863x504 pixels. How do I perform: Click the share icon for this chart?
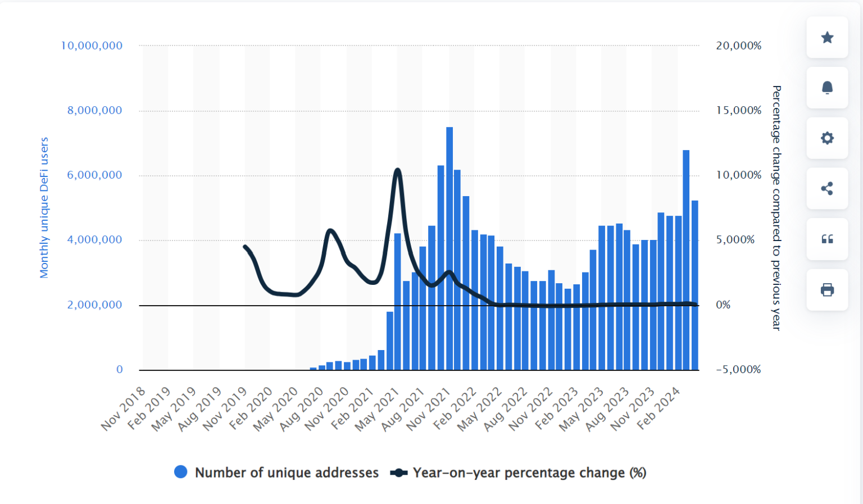click(x=826, y=189)
